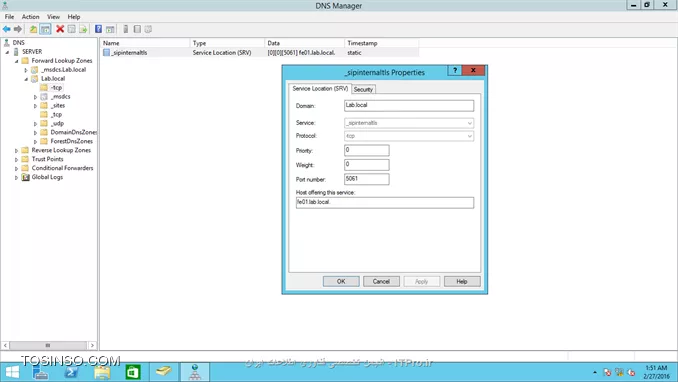The height and width of the screenshot is (382, 678).
Task: Collapse Forward Lookup Zones
Action: (16, 61)
